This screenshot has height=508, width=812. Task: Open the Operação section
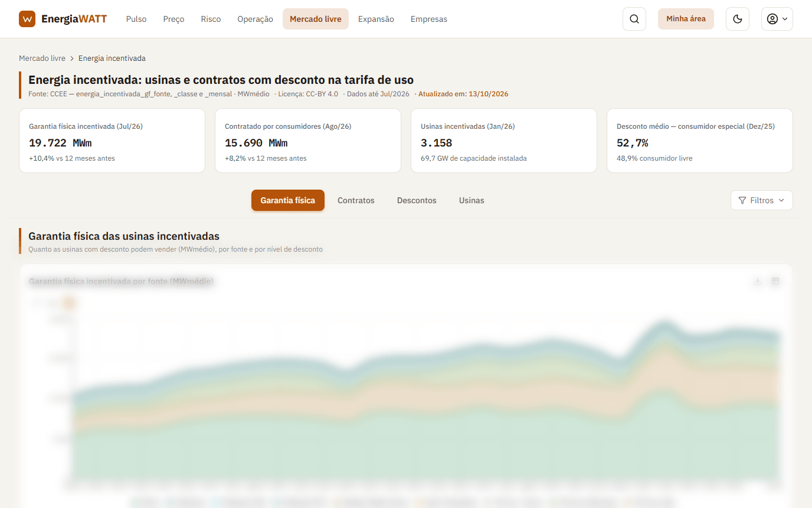coord(255,19)
